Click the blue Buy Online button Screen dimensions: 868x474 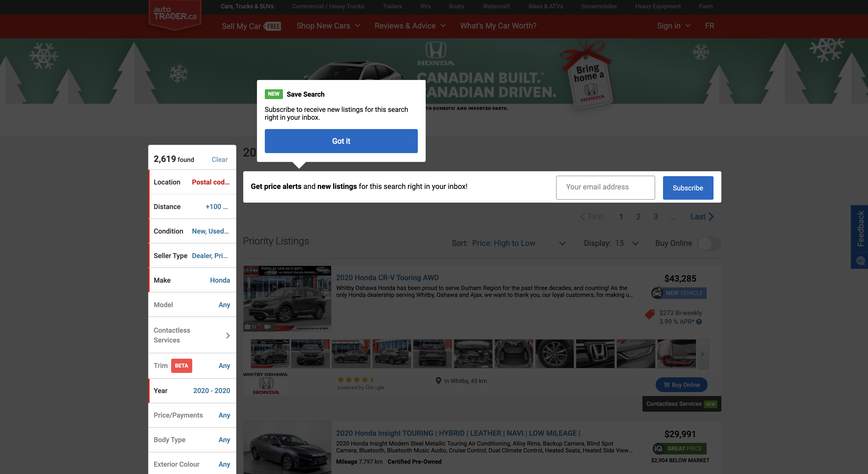681,385
